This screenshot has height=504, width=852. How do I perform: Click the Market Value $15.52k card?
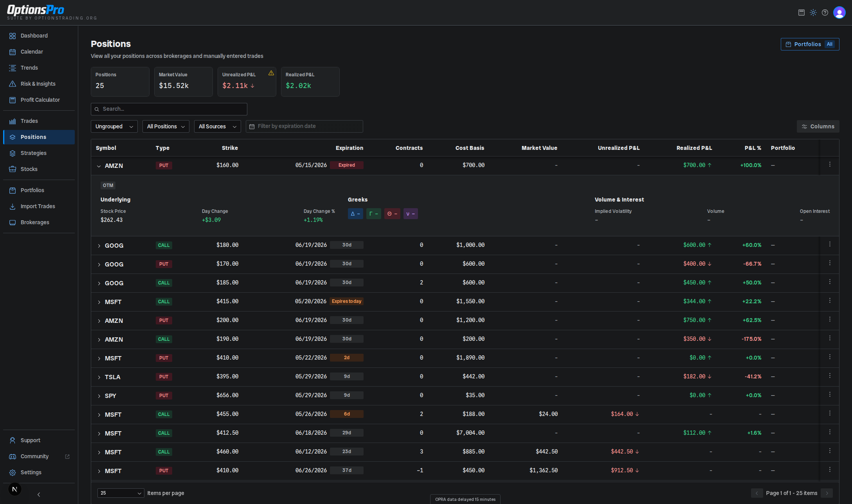pos(184,82)
